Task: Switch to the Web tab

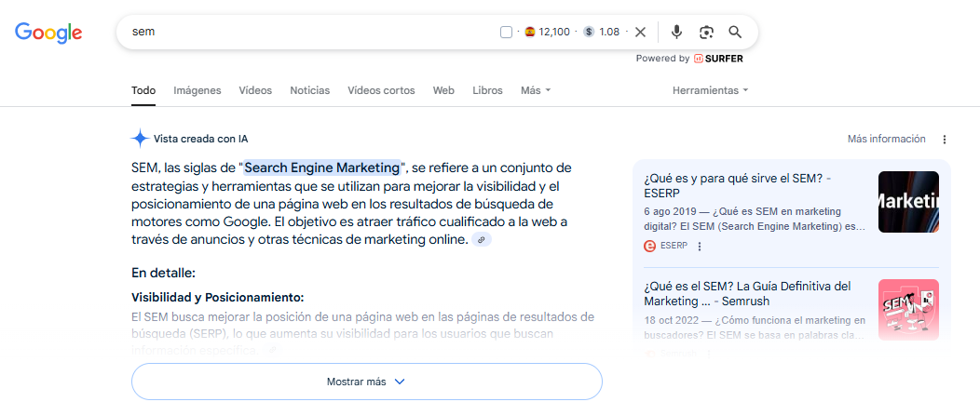Action: [443, 90]
